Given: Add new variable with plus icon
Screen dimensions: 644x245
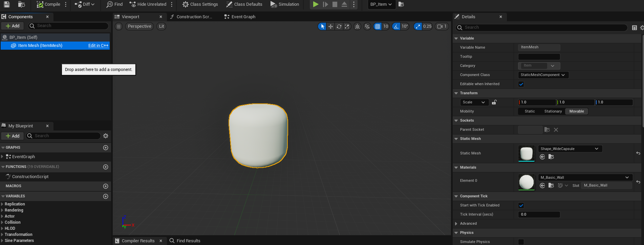Looking at the screenshot, I should [106, 196].
